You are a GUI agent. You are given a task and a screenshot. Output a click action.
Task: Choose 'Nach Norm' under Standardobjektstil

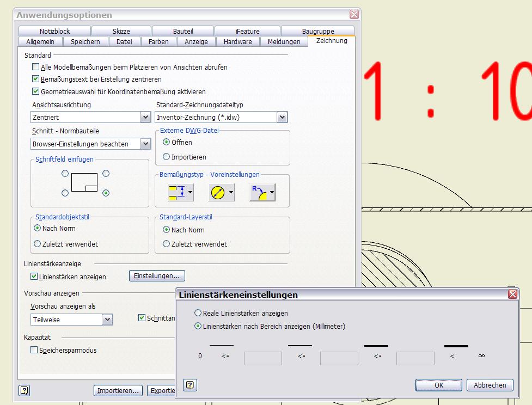[x=38, y=228]
